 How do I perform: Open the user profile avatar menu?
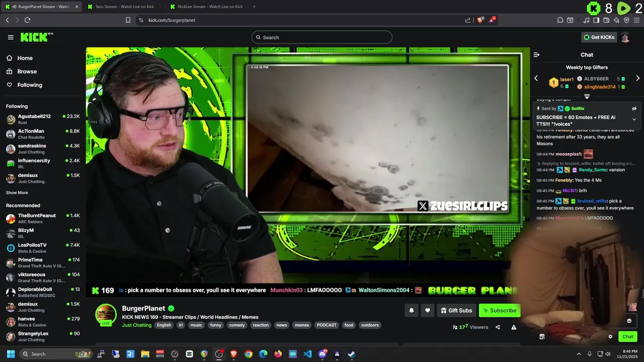coord(625,37)
